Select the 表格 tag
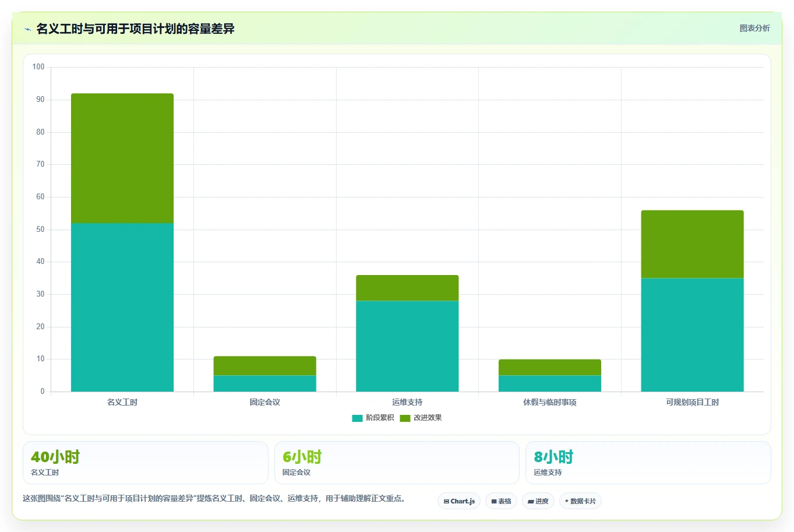794x532 pixels. click(x=501, y=501)
